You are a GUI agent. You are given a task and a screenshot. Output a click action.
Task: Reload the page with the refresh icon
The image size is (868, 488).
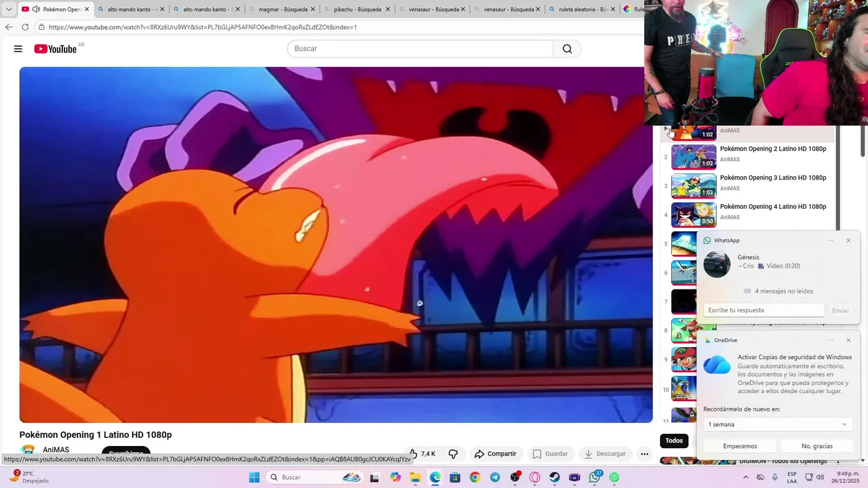[25, 27]
